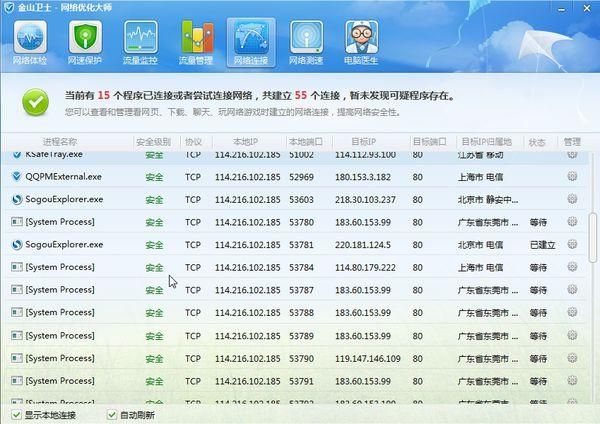The width and height of the screenshot is (600, 424).
Task: Sort by 安全级别 column header
Action: [153, 142]
